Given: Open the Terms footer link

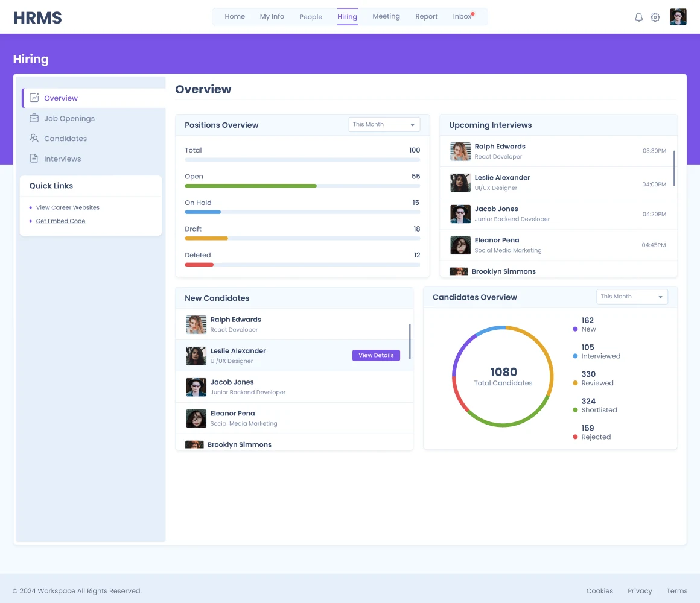Looking at the screenshot, I should pos(677,590).
